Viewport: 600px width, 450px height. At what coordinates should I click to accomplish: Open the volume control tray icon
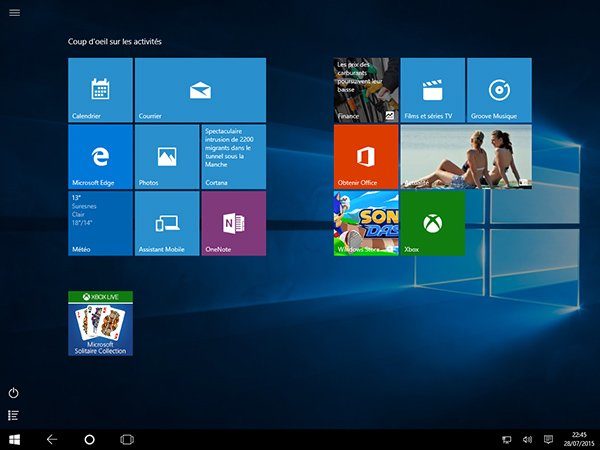[527, 440]
